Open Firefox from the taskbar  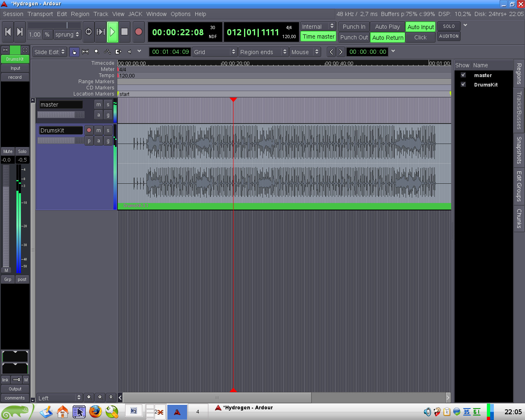click(x=95, y=411)
